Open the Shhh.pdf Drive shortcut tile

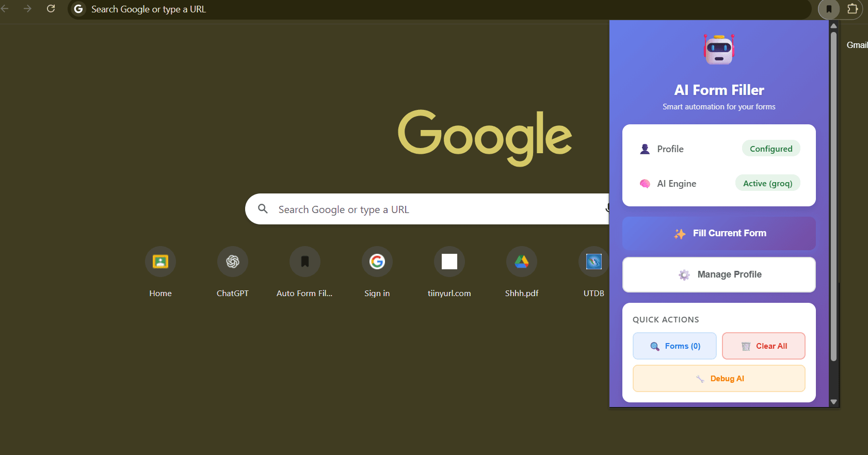[x=522, y=272]
